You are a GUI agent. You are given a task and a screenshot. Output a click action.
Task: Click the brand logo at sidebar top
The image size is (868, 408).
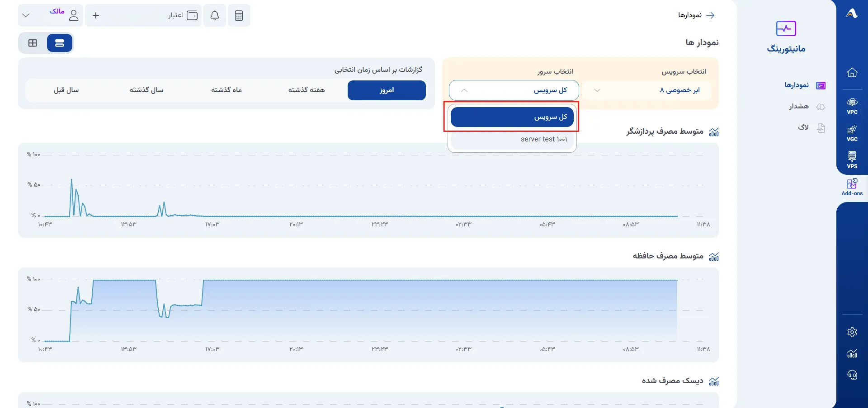tap(852, 14)
